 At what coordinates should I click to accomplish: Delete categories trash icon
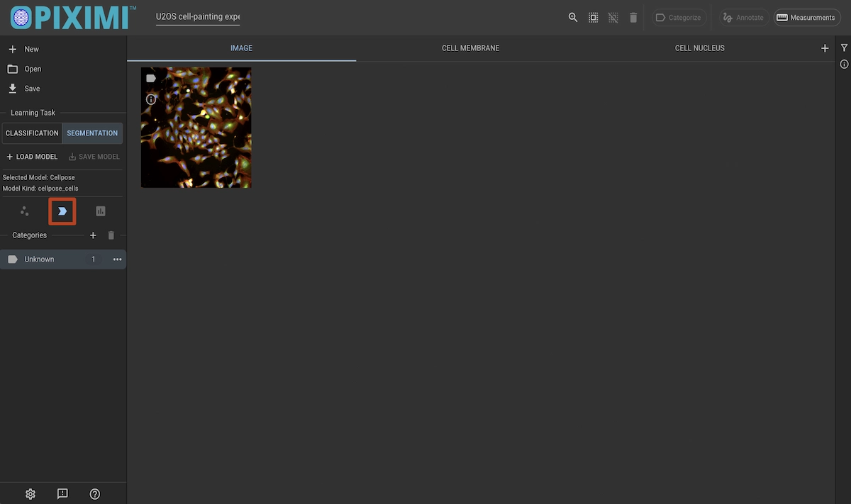point(111,235)
